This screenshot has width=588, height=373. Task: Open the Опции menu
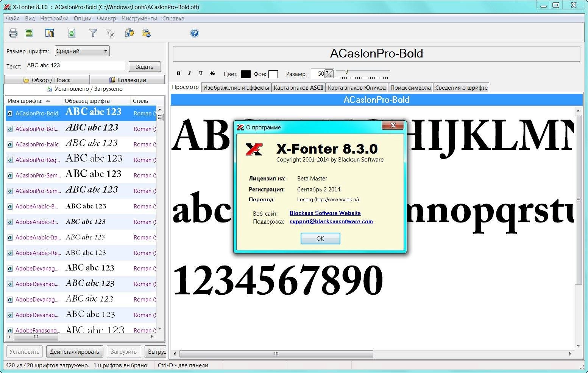coord(83,18)
